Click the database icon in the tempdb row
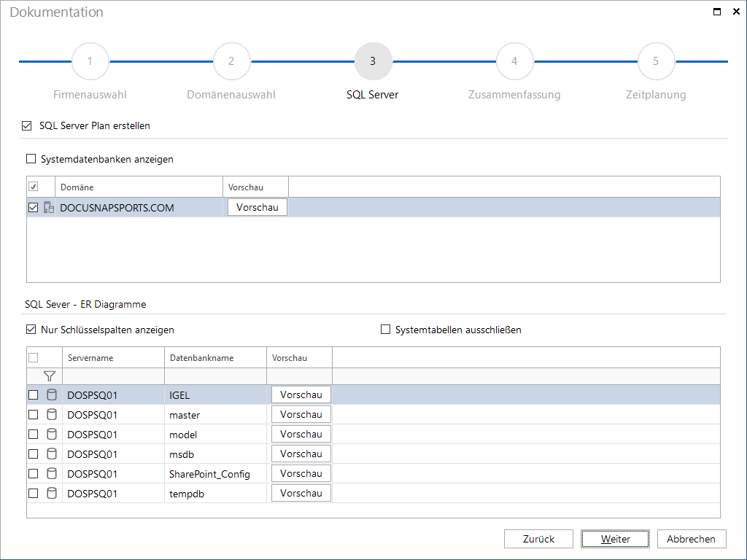Viewport: 747px width, 560px height. [52, 494]
